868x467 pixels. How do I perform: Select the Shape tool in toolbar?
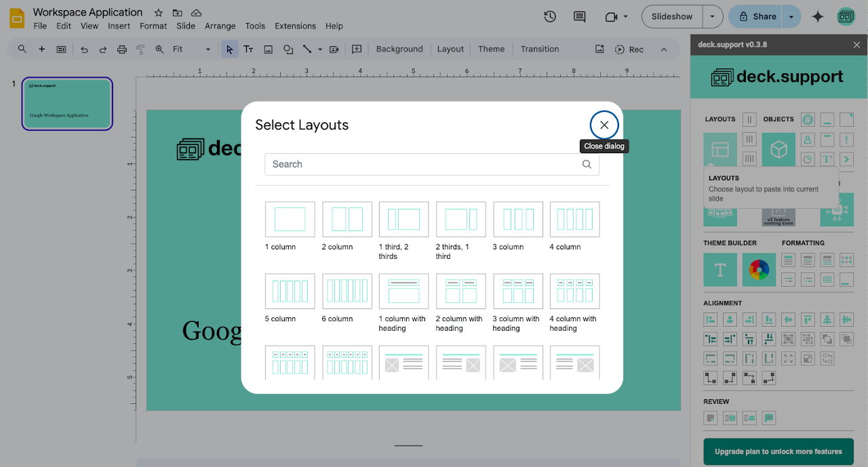pyautogui.click(x=288, y=49)
